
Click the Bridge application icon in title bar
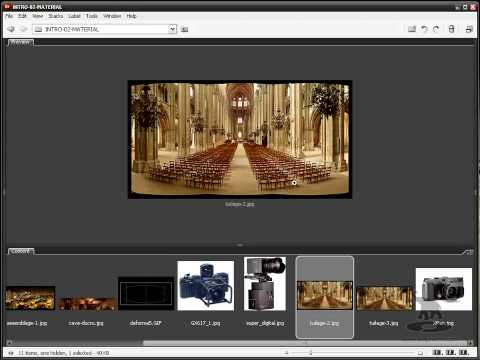7,6
